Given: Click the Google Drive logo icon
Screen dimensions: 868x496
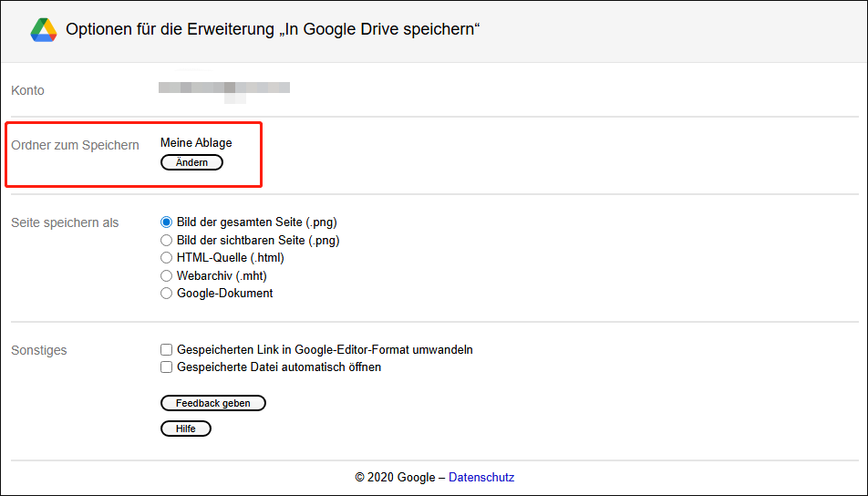Looking at the screenshot, I should point(44,30).
